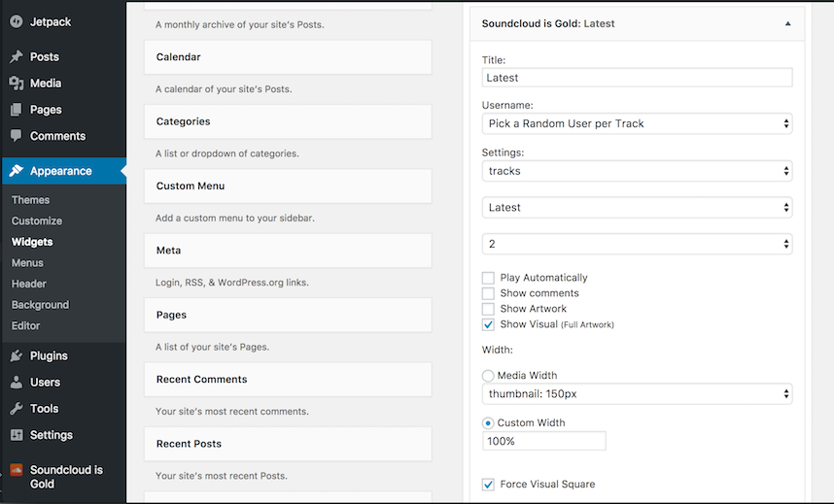The height and width of the screenshot is (504, 834).
Task: Click the Title input field
Action: pyautogui.click(x=638, y=78)
